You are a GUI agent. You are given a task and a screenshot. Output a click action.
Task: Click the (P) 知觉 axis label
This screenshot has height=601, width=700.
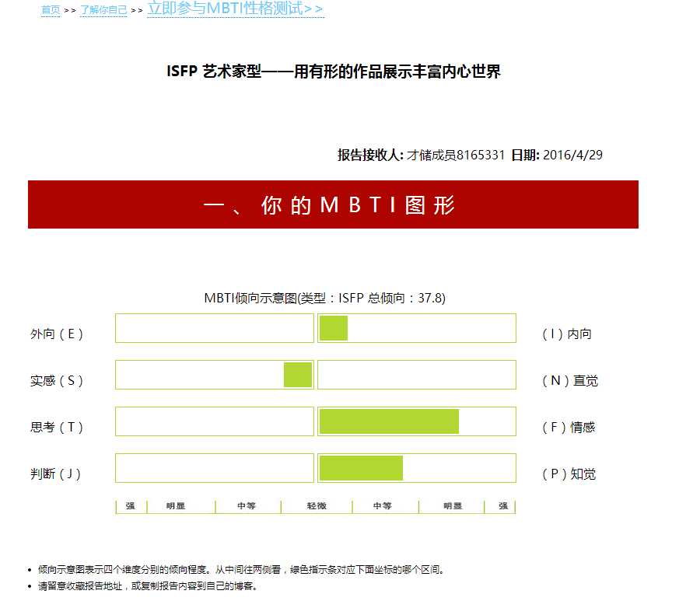(569, 473)
